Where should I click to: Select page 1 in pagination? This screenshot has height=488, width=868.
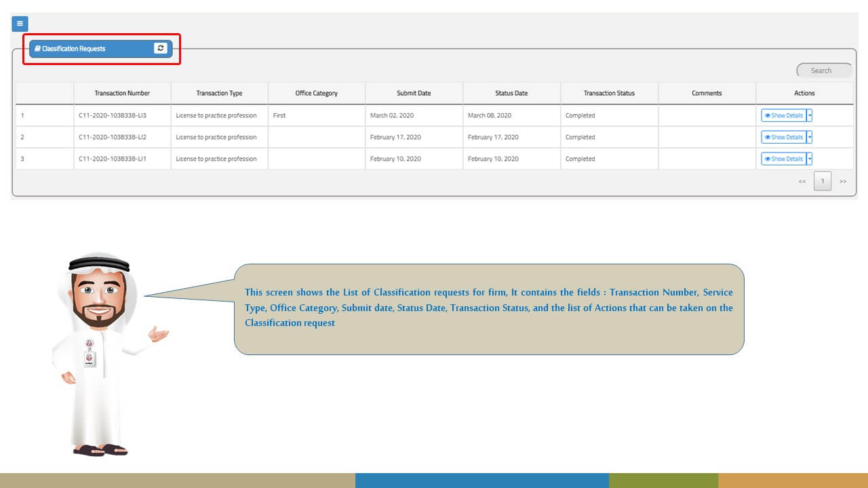pyautogui.click(x=823, y=182)
